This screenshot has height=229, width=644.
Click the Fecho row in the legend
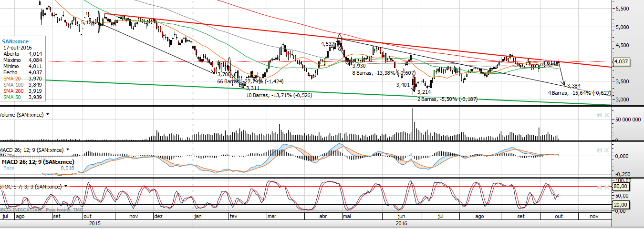tap(22, 73)
